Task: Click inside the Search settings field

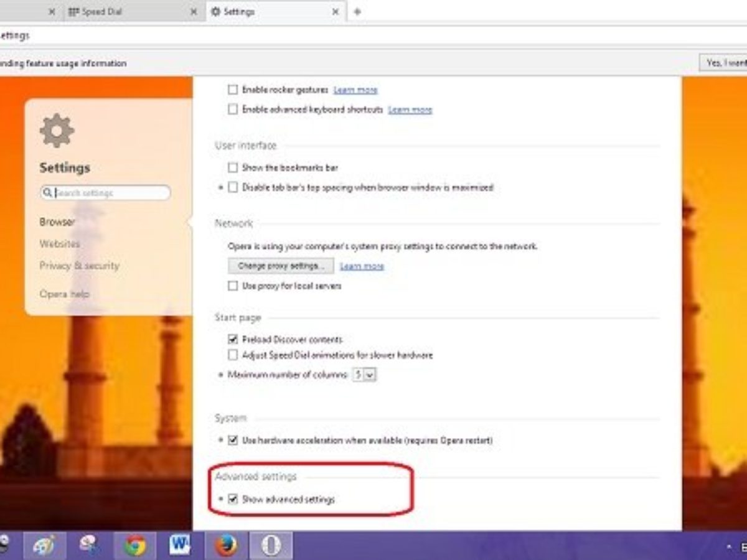Action: tap(109, 193)
